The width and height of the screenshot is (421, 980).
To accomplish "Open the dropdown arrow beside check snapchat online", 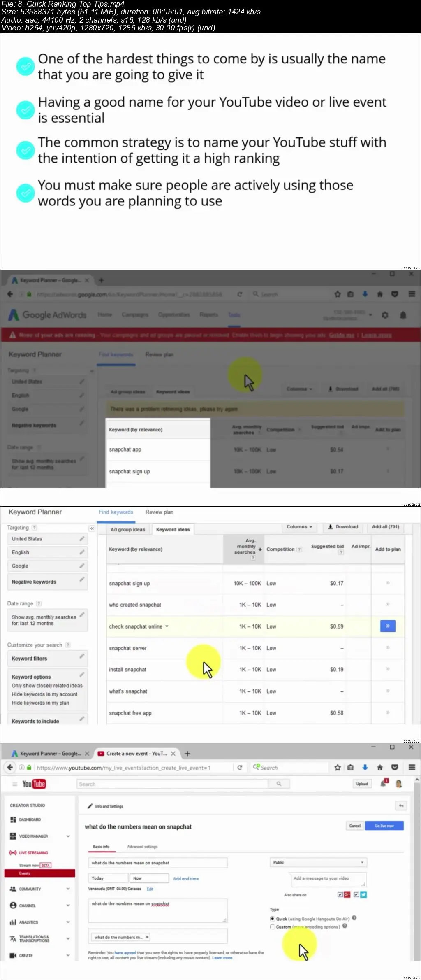I will pos(167,626).
